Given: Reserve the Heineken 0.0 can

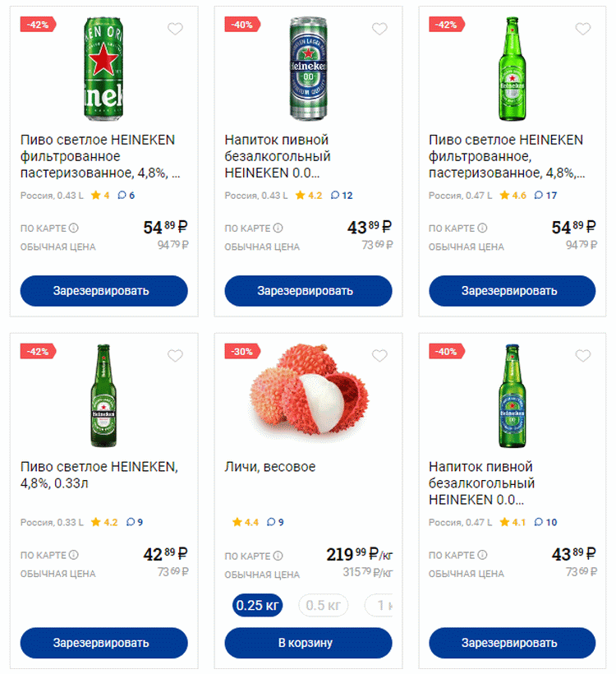Looking at the screenshot, I should 308,291.
